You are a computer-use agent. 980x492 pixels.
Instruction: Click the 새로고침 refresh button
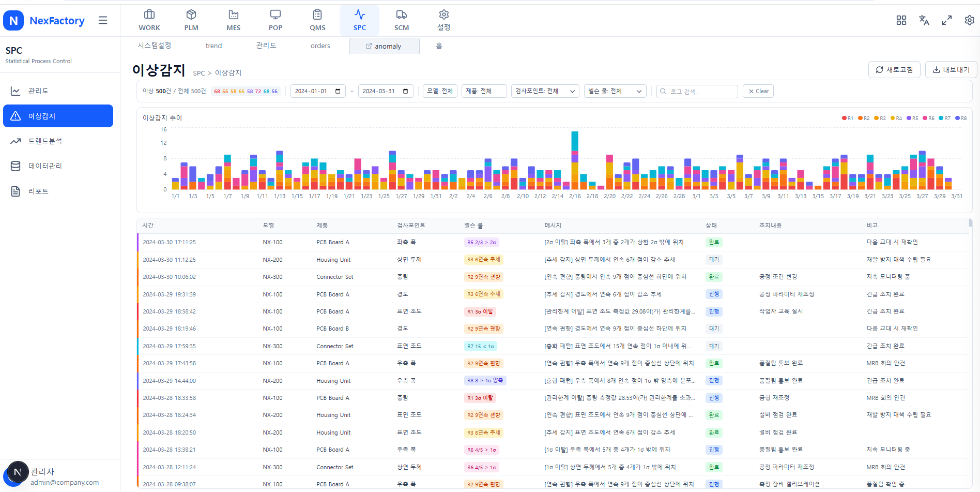pyautogui.click(x=894, y=70)
